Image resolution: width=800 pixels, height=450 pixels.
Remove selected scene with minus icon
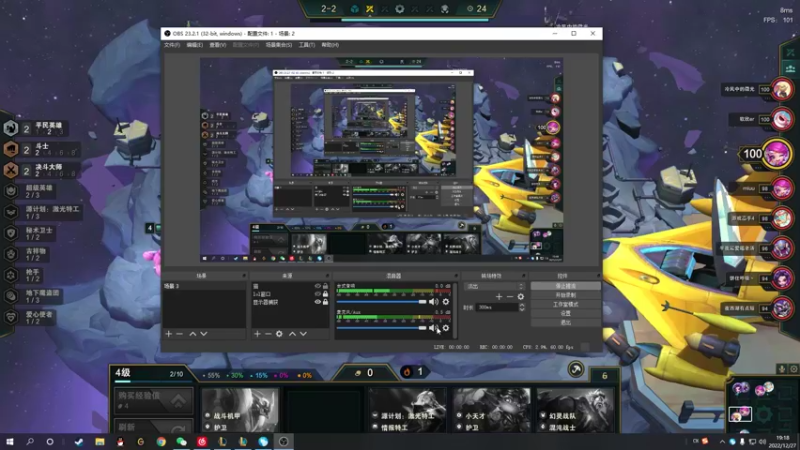180,334
